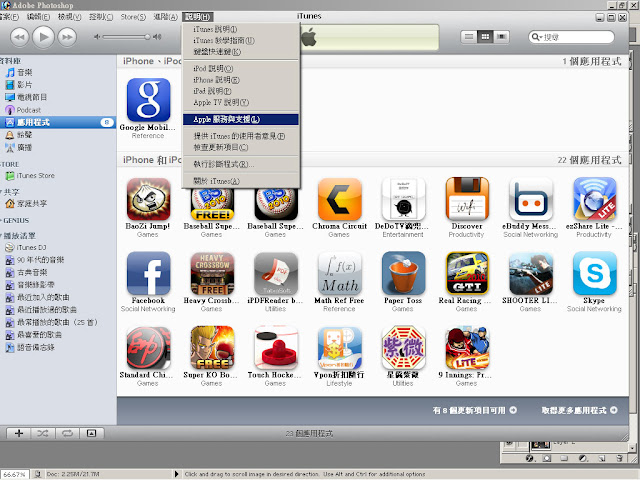Select the Heavy Crossbow app icon
Viewport: 640px width, 480px height.
(212, 273)
